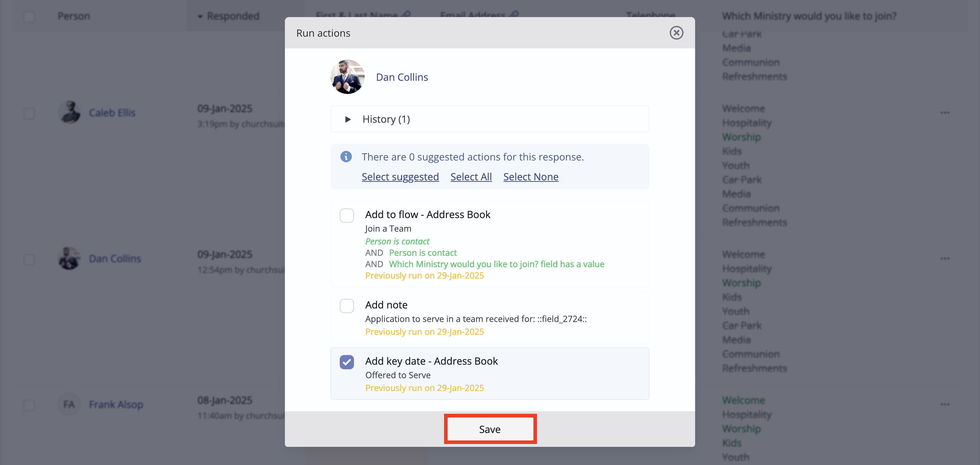Click the Select suggested link
The width and height of the screenshot is (980, 465).
[x=400, y=177]
